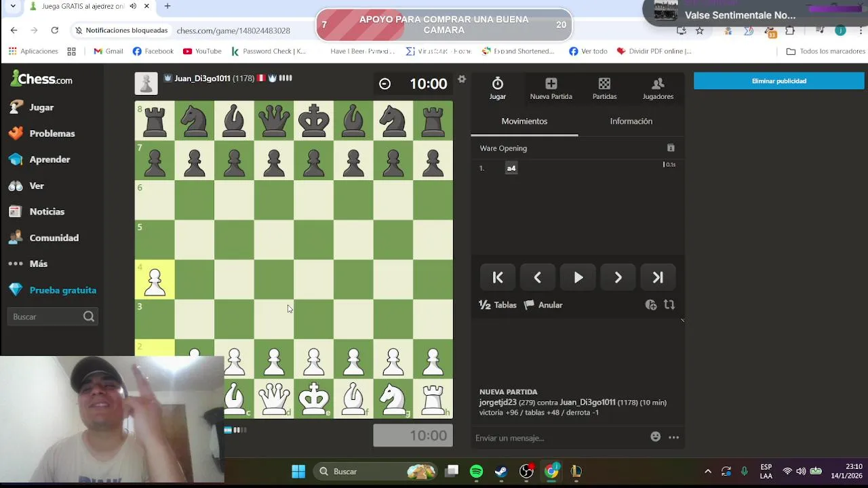Show hidden system tray icons
Viewport: 868px width, 488px height.
pos(708,471)
